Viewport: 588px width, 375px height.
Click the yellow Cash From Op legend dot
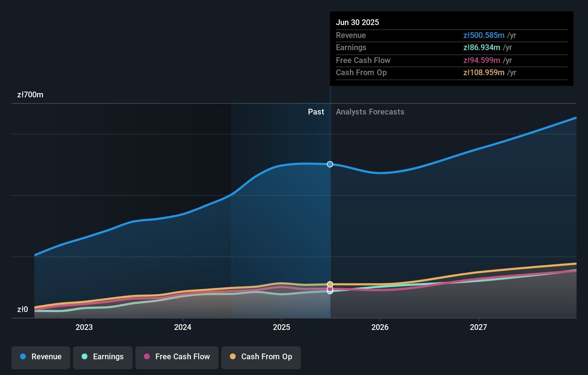[x=233, y=357]
